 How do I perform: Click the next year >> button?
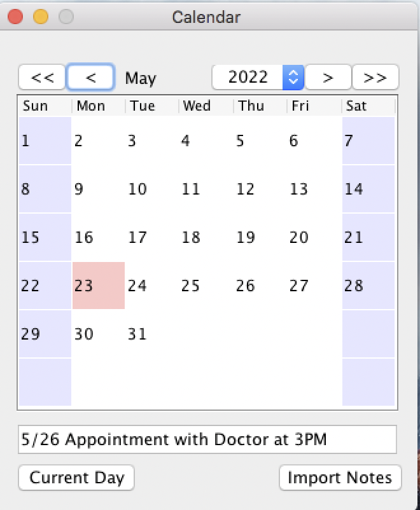[375, 77]
